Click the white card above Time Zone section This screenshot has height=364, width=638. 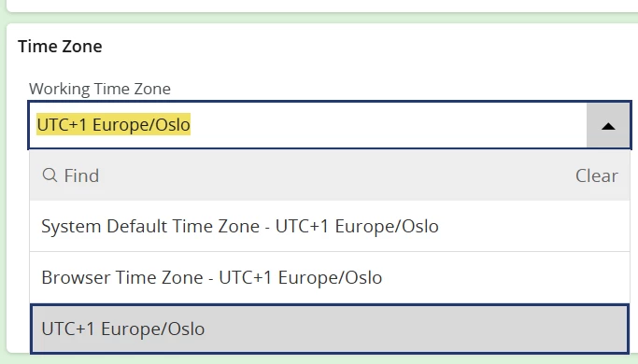(322, 6)
